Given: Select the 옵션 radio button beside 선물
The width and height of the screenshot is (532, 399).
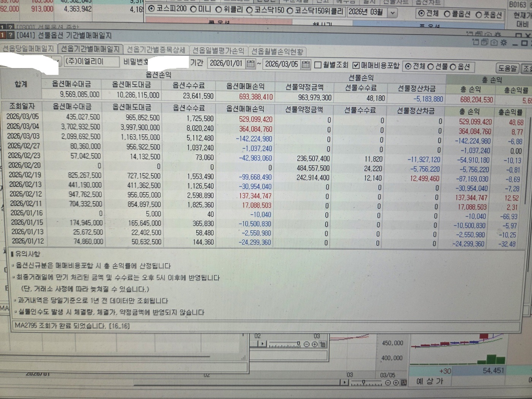Looking at the screenshot, I should click(453, 67).
